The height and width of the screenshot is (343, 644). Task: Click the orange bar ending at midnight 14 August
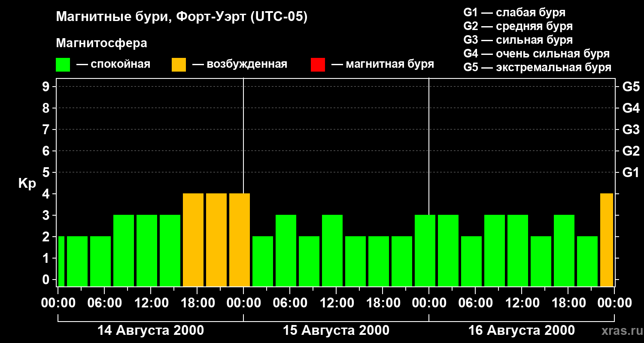[240, 240]
